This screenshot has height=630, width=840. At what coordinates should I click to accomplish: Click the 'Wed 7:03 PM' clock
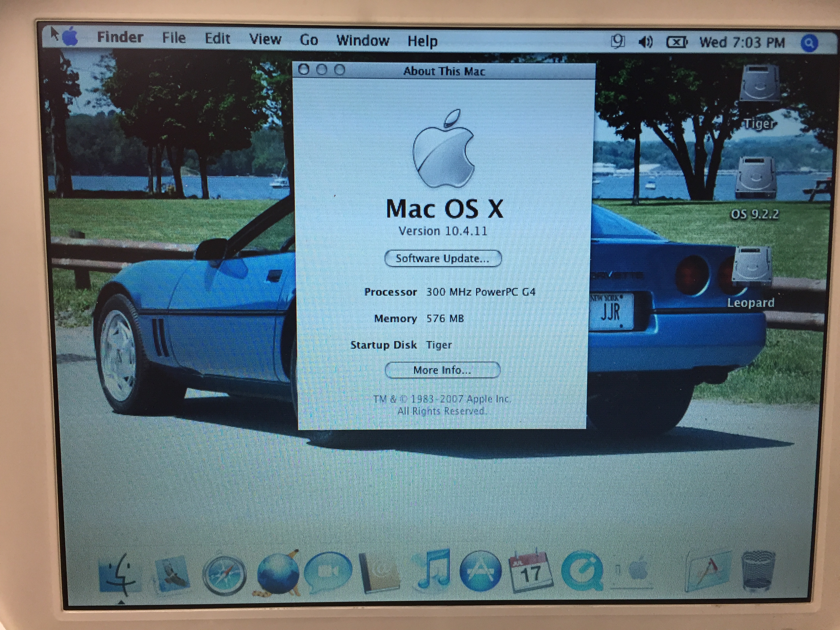click(742, 42)
